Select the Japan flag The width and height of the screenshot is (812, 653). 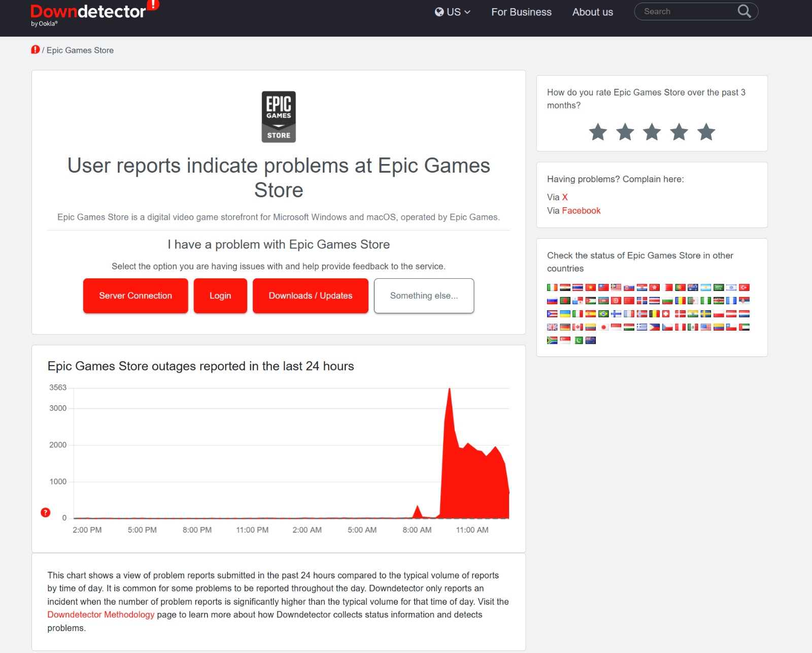(603, 327)
